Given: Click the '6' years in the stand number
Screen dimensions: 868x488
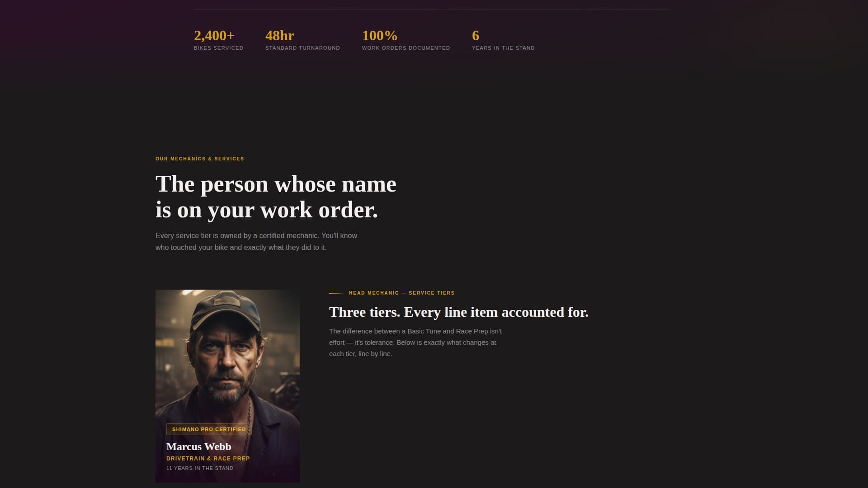Looking at the screenshot, I should [476, 36].
